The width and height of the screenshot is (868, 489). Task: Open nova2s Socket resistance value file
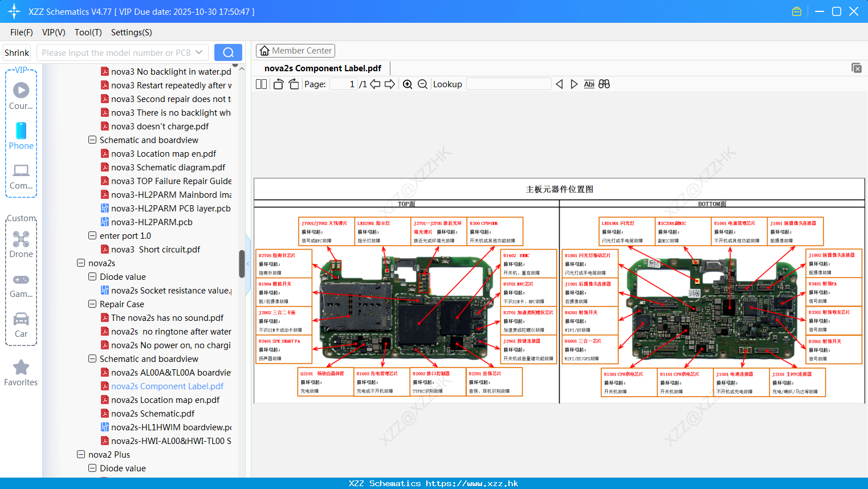pyautogui.click(x=171, y=291)
